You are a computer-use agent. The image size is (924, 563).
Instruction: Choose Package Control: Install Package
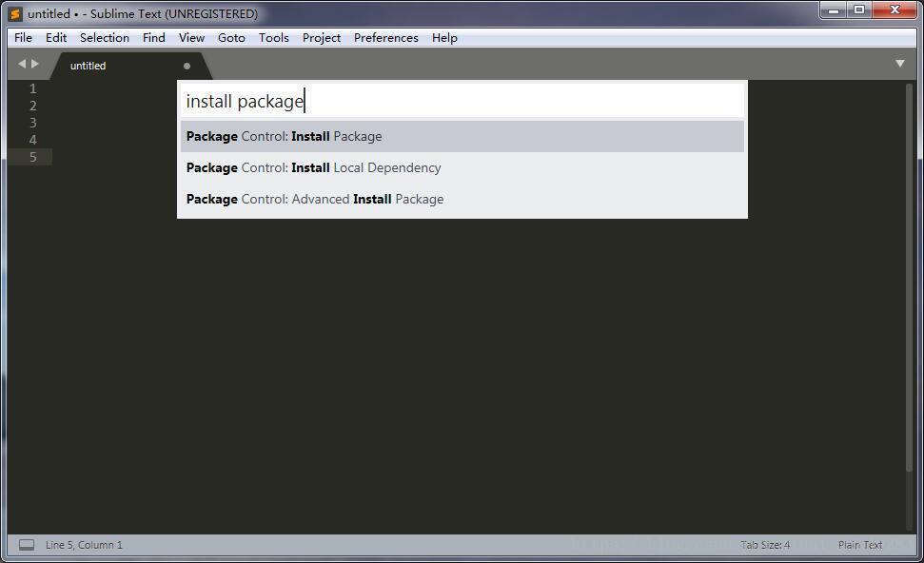pos(462,136)
